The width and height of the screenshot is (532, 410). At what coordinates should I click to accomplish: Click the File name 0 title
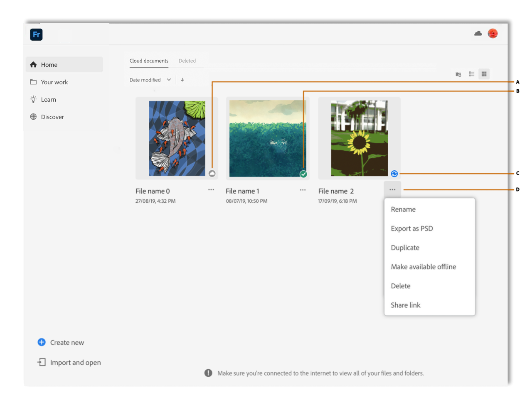pyautogui.click(x=153, y=191)
